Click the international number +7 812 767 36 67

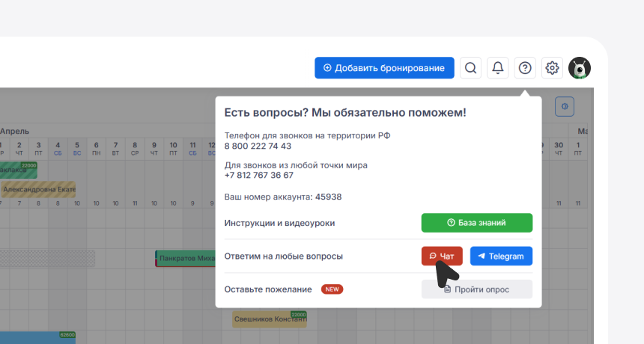coord(259,175)
